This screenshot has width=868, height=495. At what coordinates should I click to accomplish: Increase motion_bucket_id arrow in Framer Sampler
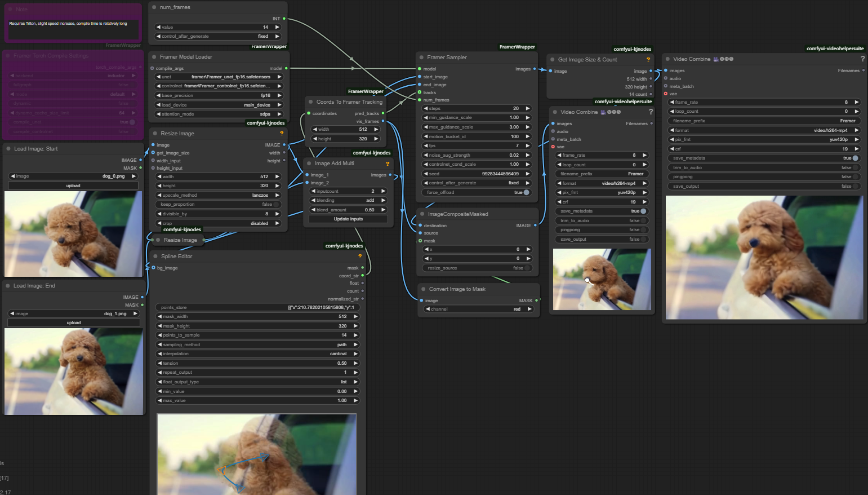point(528,136)
